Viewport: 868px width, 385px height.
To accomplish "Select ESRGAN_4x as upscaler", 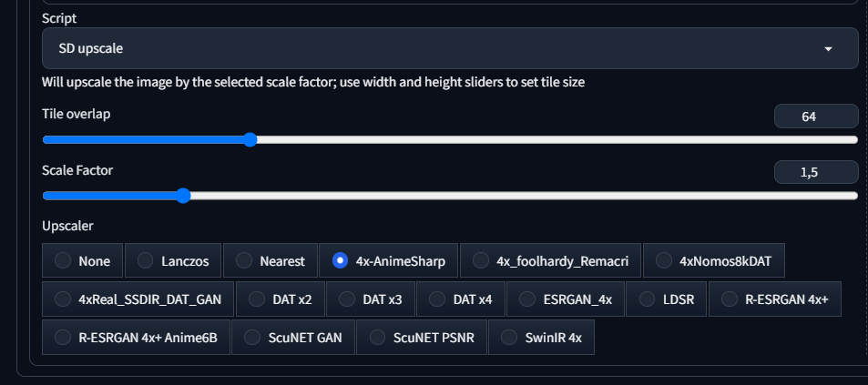I will 566,299.
